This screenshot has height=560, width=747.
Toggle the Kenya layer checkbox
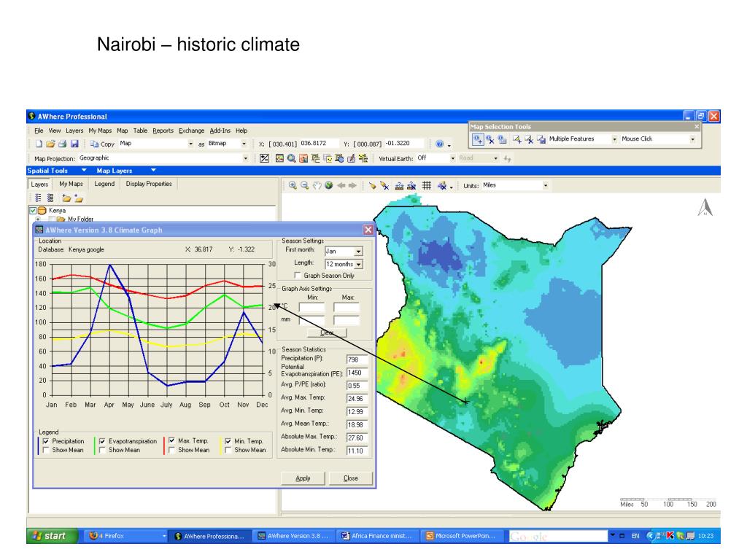[33, 211]
